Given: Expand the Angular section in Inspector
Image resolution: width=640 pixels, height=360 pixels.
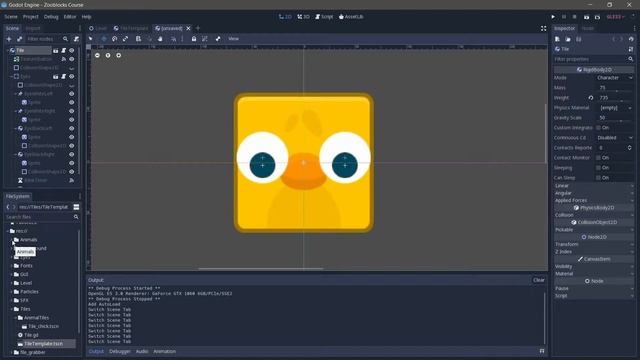Looking at the screenshot, I should pos(593,193).
